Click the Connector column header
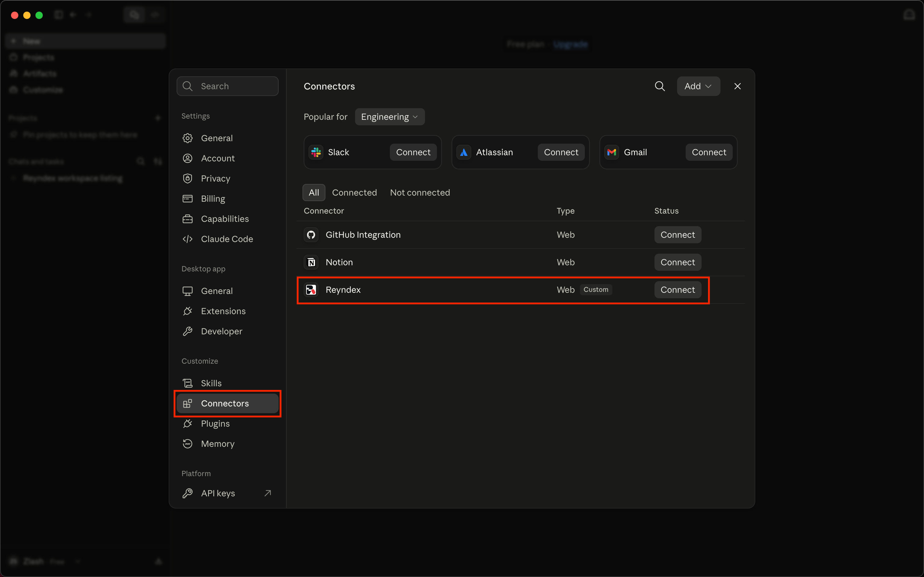The width and height of the screenshot is (924, 577). (324, 211)
